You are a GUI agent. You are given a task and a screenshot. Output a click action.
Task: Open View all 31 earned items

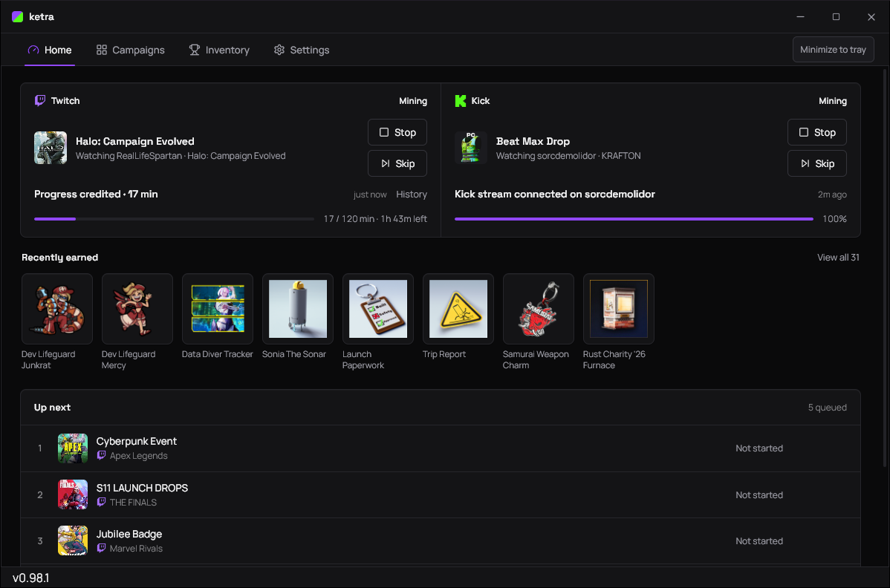tap(838, 258)
